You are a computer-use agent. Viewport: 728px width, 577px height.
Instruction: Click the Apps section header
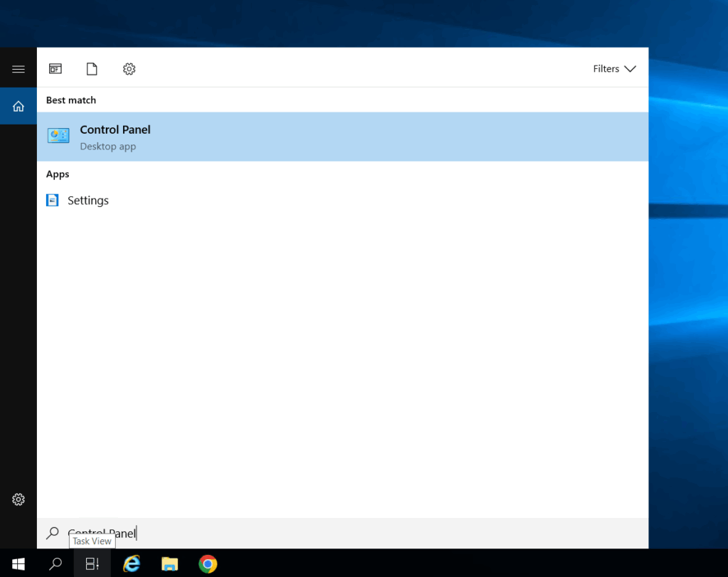point(58,174)
